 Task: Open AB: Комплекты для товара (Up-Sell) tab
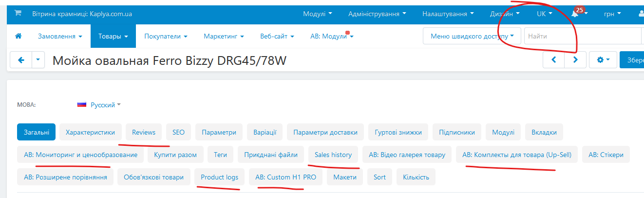[x=517, y=155]
